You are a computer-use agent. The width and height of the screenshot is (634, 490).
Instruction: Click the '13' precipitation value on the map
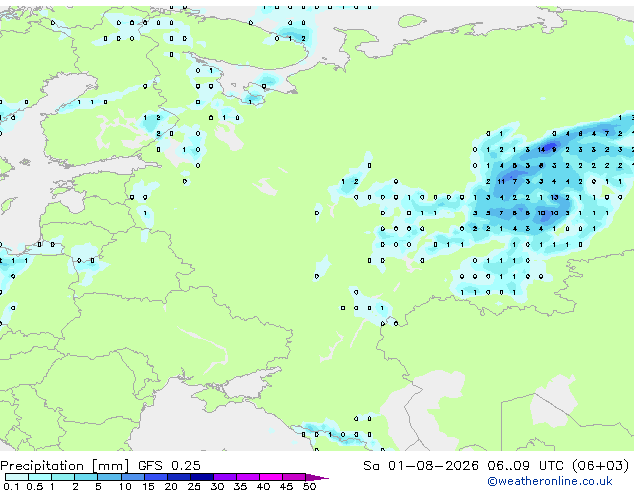554,197
